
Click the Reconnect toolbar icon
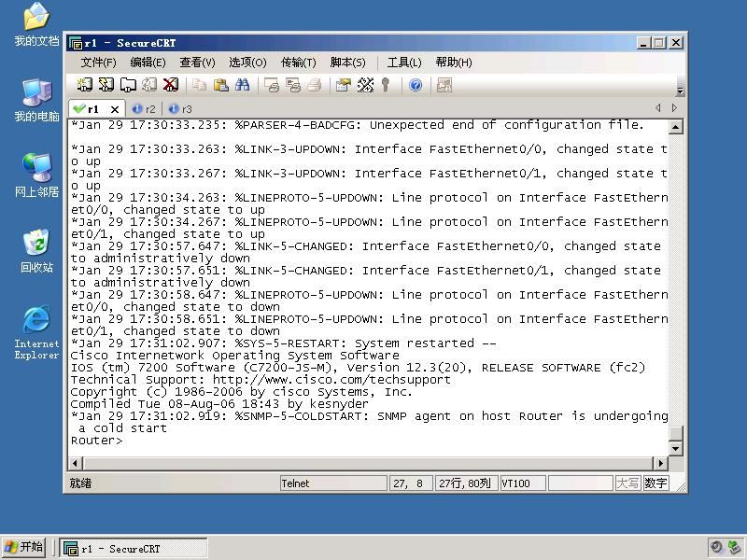click(149, 85)
